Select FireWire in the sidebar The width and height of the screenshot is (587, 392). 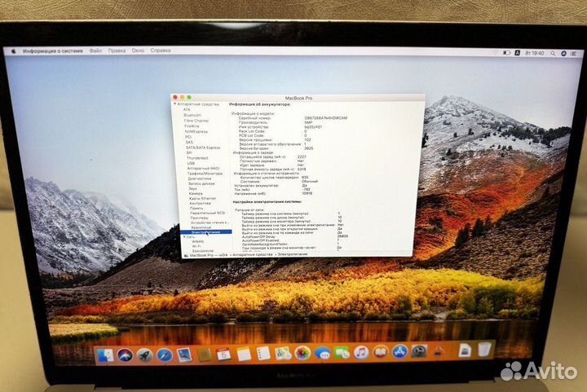[x=192, y=126]
